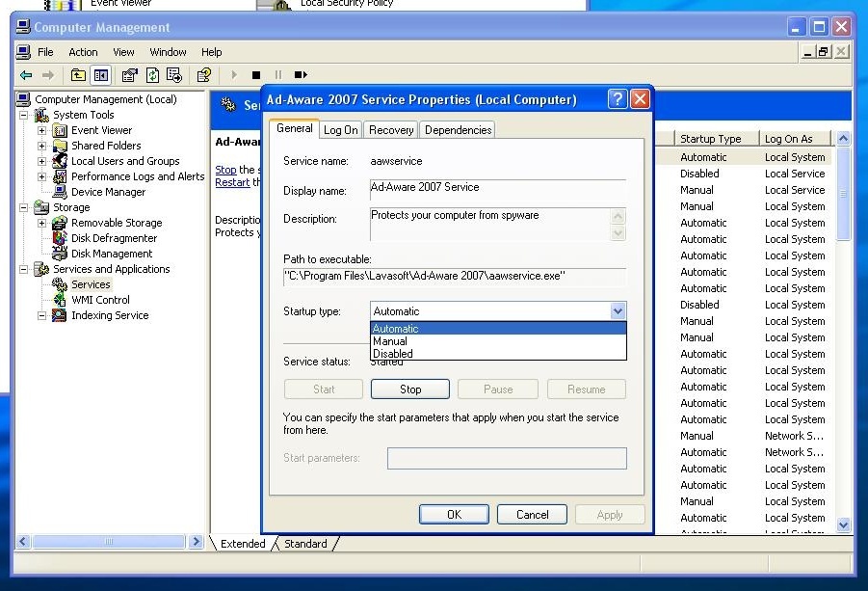This screenshot has width=868, height=591.
Task: Expand the Performance Logs and Alerts node
Action: tap(42, 176)
